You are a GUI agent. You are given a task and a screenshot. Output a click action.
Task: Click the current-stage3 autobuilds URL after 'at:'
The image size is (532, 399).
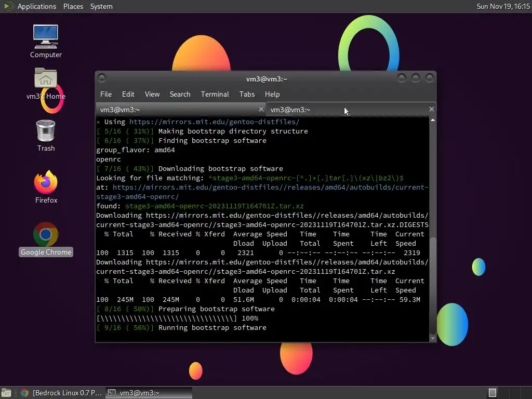coord(262,192)
